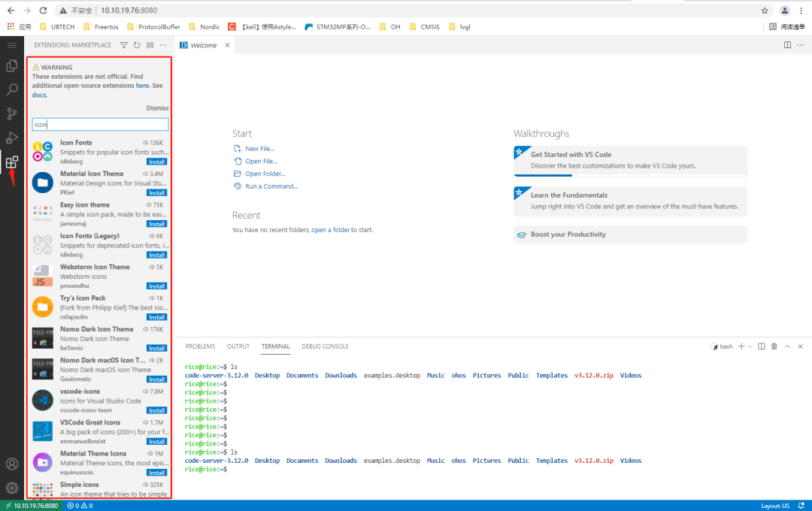This screenshot has height=511, width=812.
Task: Open extensions panel more actions menu
Action: coord(163,45)
